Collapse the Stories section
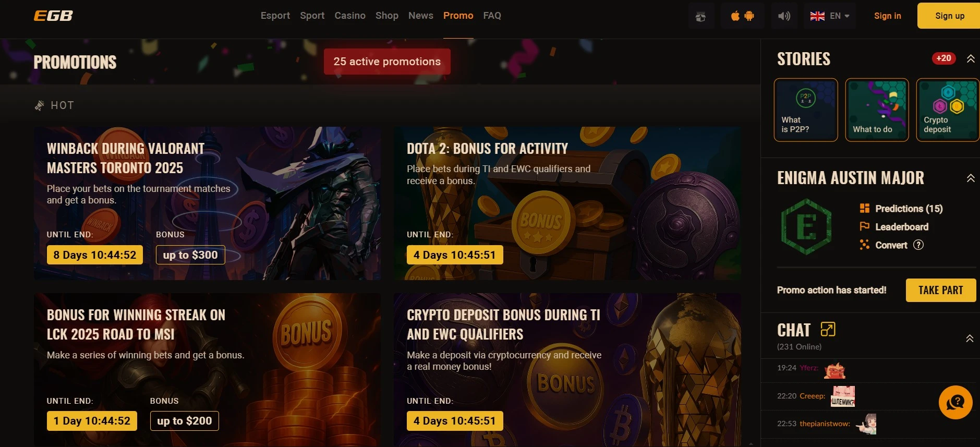Viewport: 980px width, 447px height. click(971, 59)
